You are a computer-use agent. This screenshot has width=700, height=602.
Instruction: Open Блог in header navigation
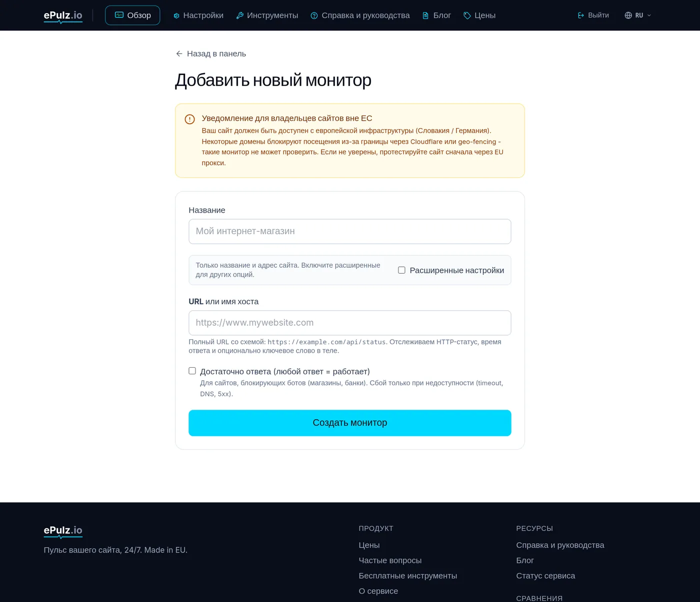(436, 16)
